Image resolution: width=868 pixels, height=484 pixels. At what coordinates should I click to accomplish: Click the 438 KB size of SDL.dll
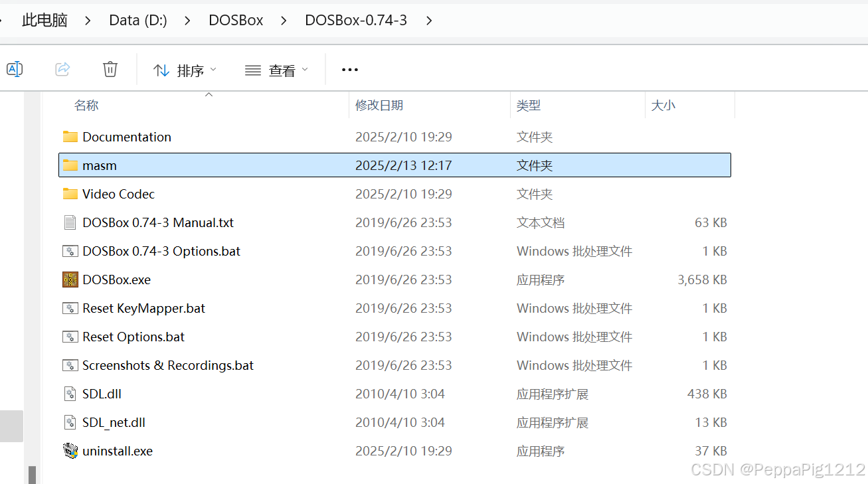(x=707, y=394)
